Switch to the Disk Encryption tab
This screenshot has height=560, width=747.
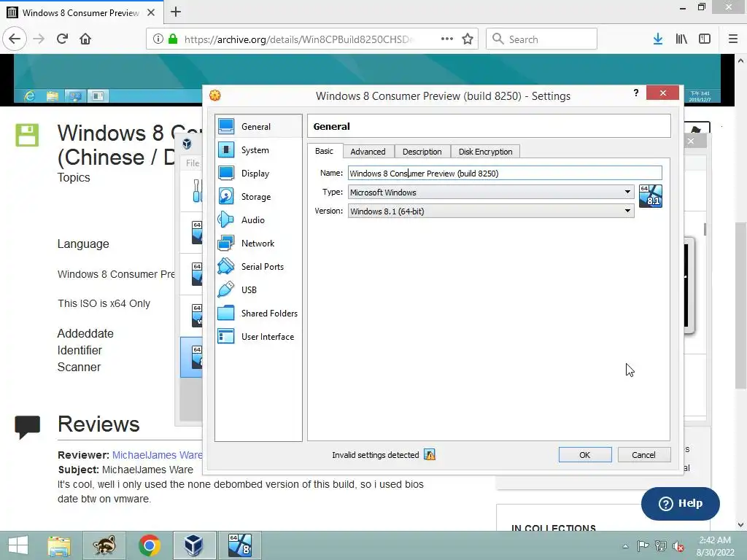coord(485,152)
